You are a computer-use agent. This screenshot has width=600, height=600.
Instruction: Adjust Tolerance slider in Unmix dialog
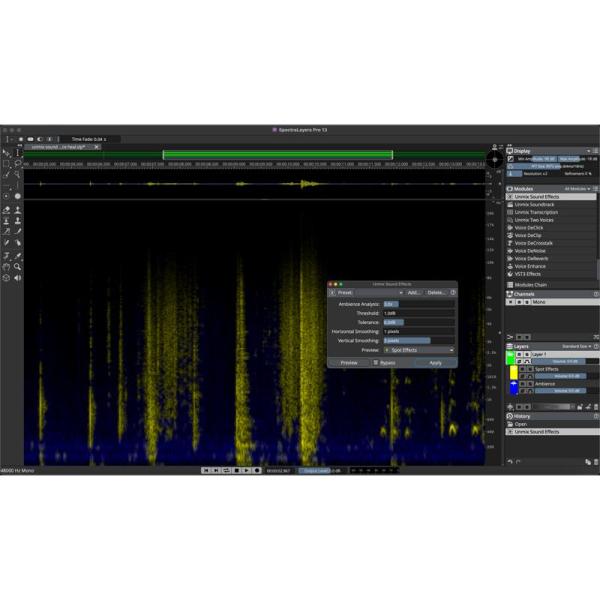click(419, 322)
